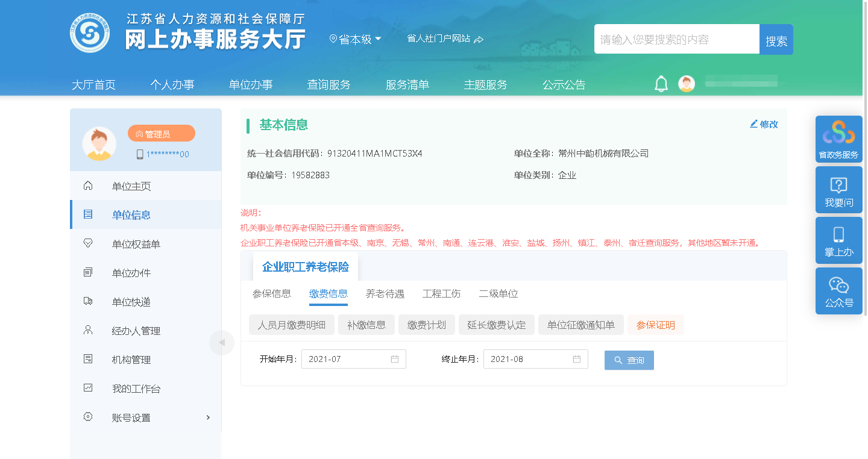This screenshot has width=868, height=459.
Task: Open 单位权益单 in the sidebar
Action: tap(136, 244)
